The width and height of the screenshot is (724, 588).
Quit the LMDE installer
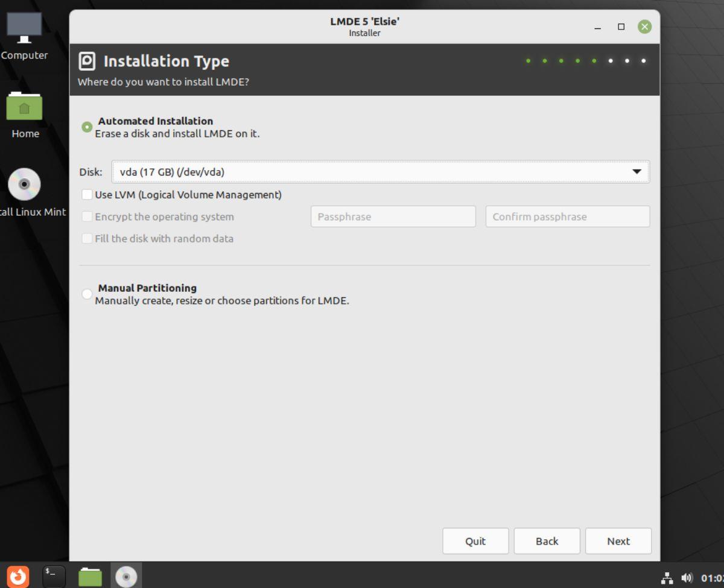click(x=475, y=541)
